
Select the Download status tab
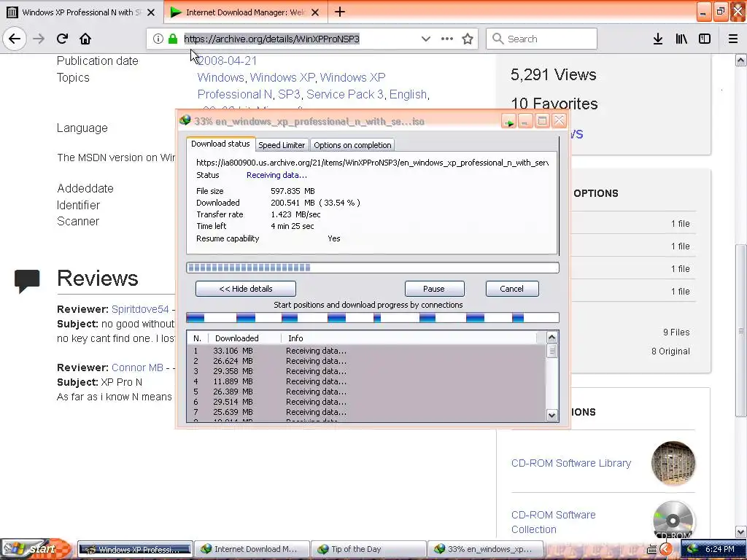220,144
